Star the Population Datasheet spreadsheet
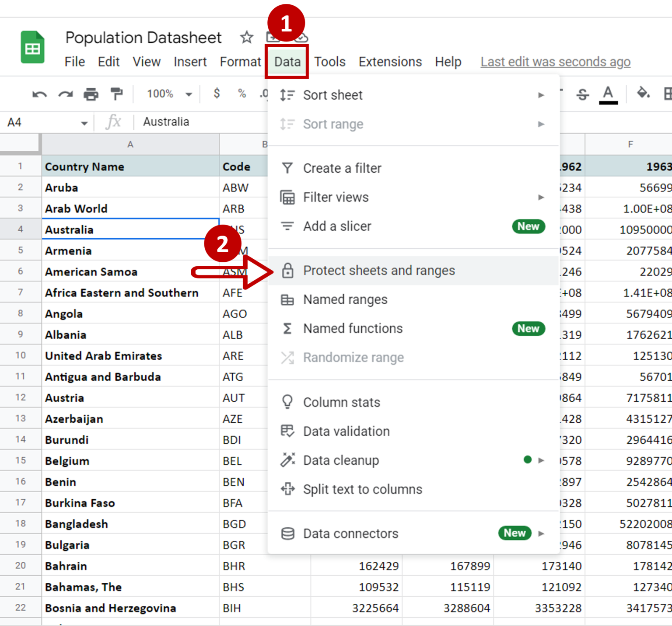 pos(246,38)
